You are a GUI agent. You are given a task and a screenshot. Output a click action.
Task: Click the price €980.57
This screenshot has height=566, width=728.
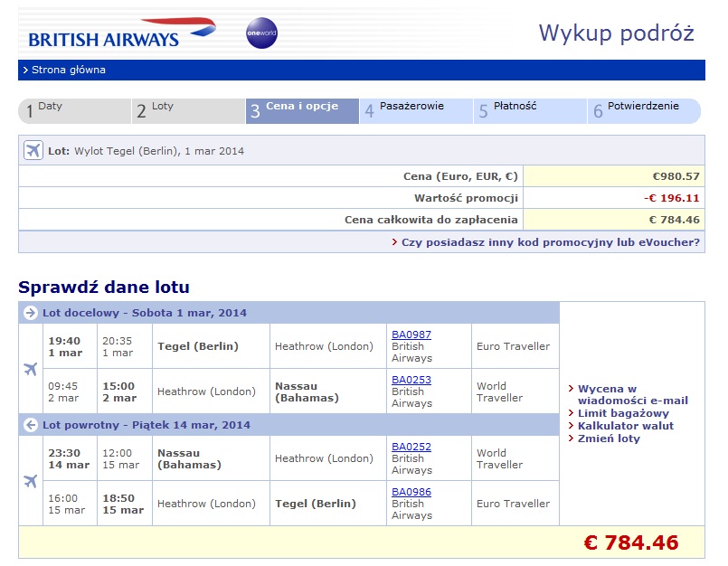(676, 176)
